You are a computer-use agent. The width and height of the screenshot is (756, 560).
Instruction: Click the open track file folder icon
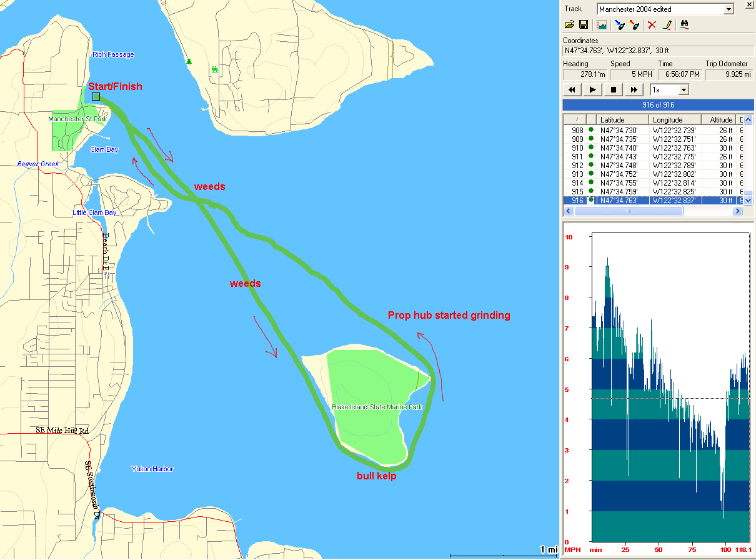pyautogui.click(x=569, y=25)
